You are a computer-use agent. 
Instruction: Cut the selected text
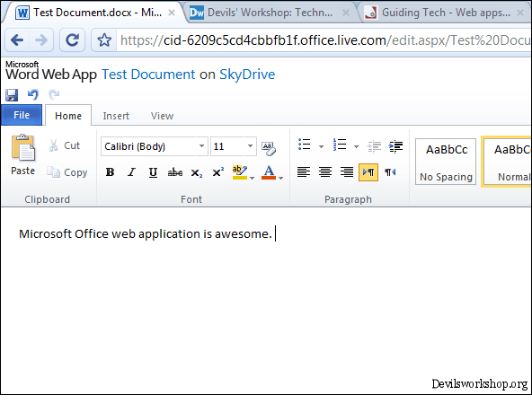pyautogui.click(x=65, y=145)
